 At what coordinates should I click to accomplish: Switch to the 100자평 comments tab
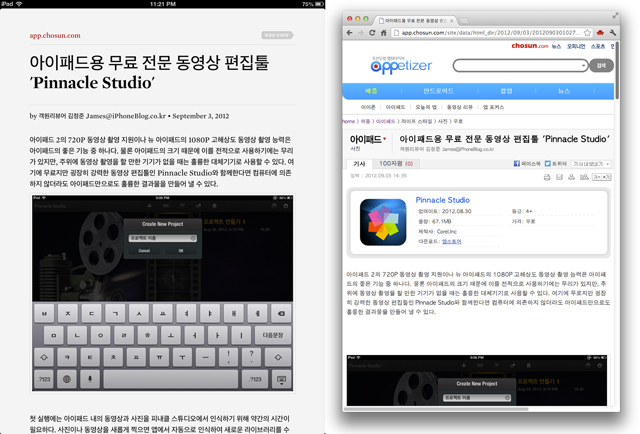[396, 164]
